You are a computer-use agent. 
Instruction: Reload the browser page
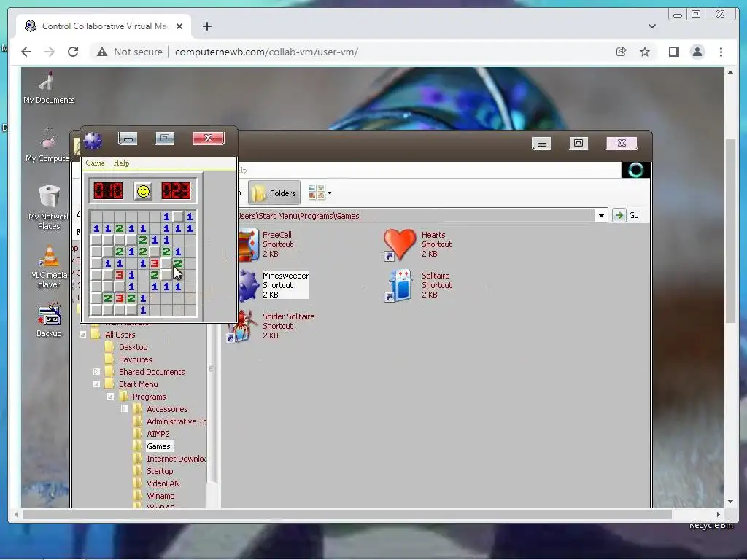(73, 52)
